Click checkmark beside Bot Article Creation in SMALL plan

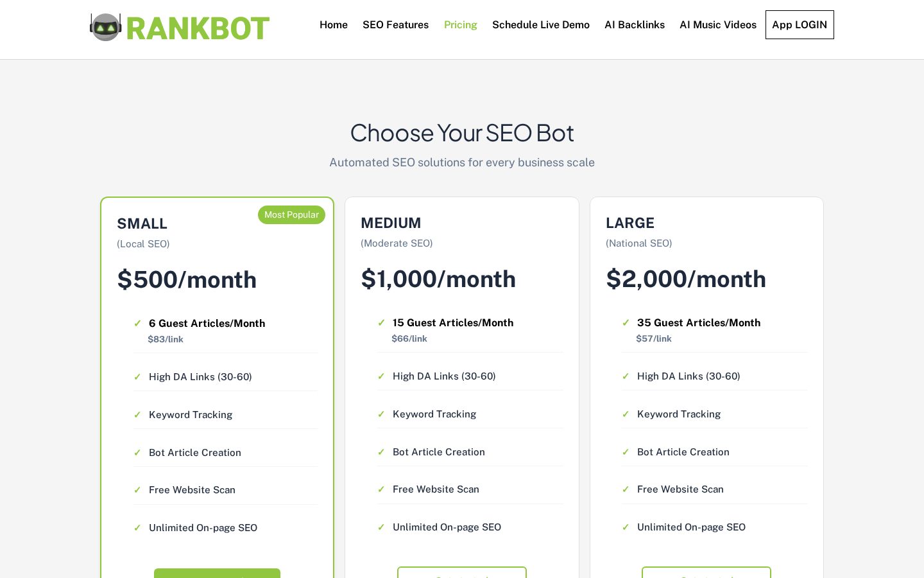click(137, 452)
